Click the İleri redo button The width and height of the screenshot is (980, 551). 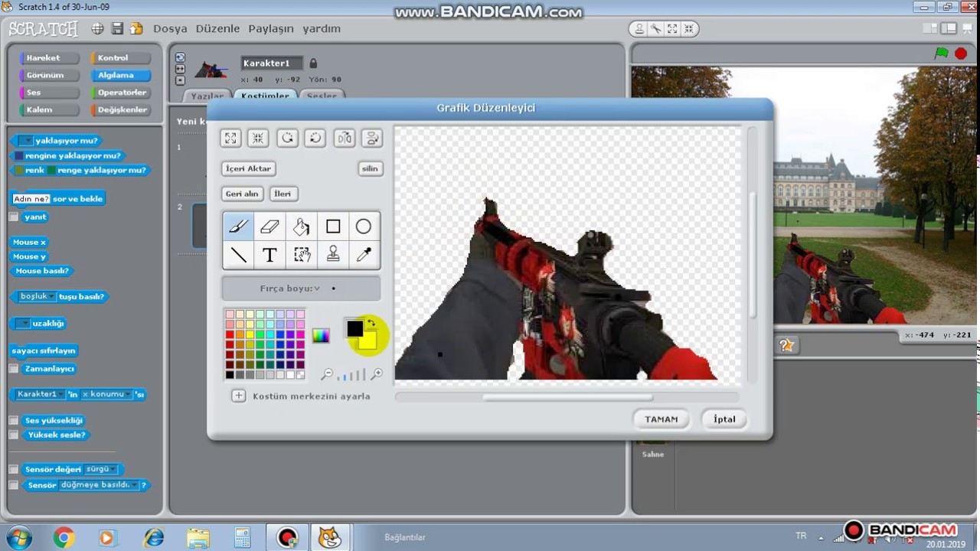click(283, 194)
